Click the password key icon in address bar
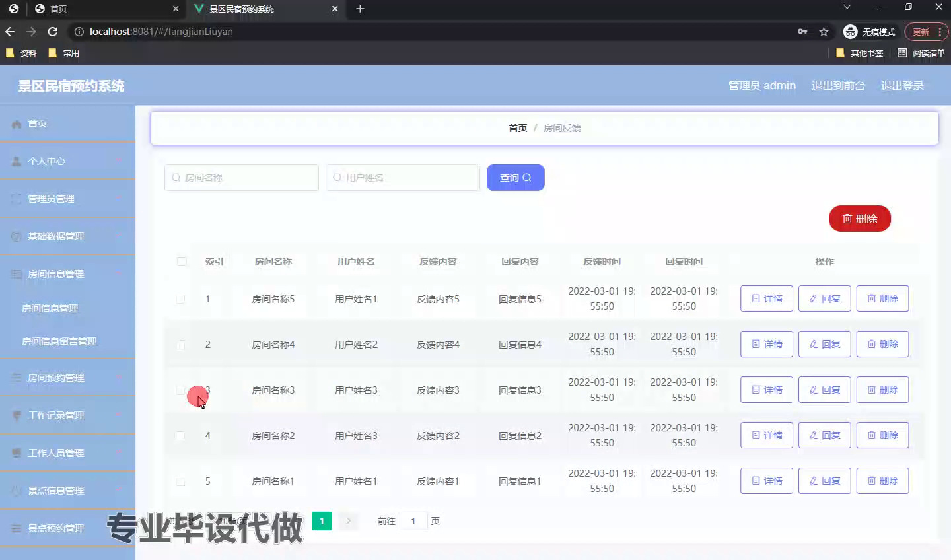This screenshot has width=951, height=560. (802, 32)
